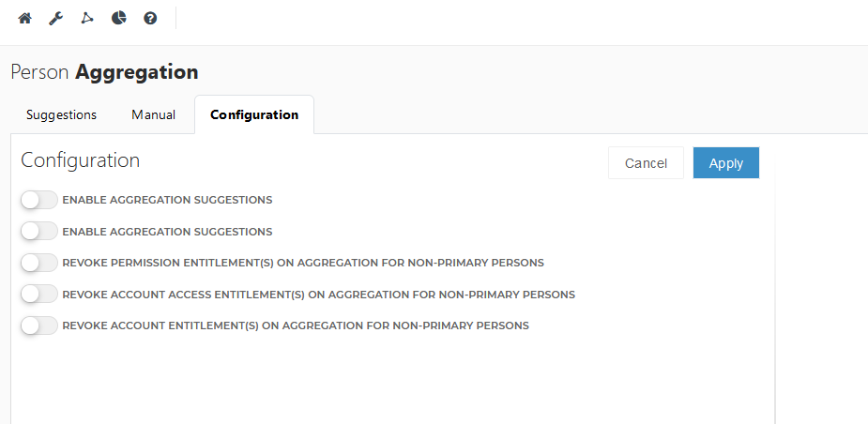This screenshot has width=868, height=424.
Task: Open the pie chart reports icon
Action: point(118,18)
